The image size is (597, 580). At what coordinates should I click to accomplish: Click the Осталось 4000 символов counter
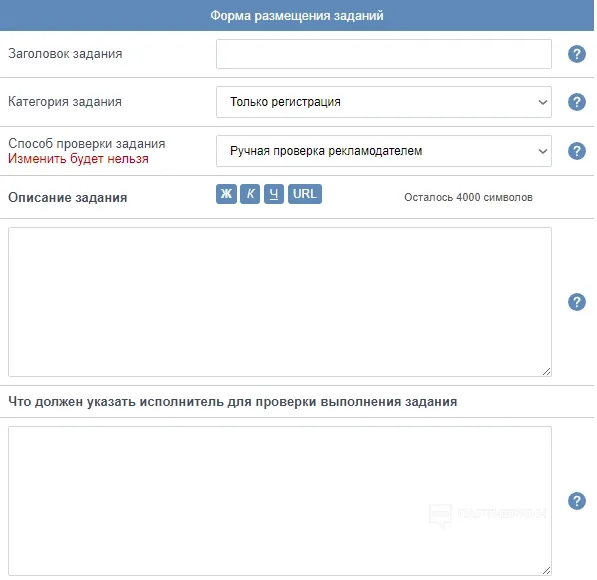point(468,197)
